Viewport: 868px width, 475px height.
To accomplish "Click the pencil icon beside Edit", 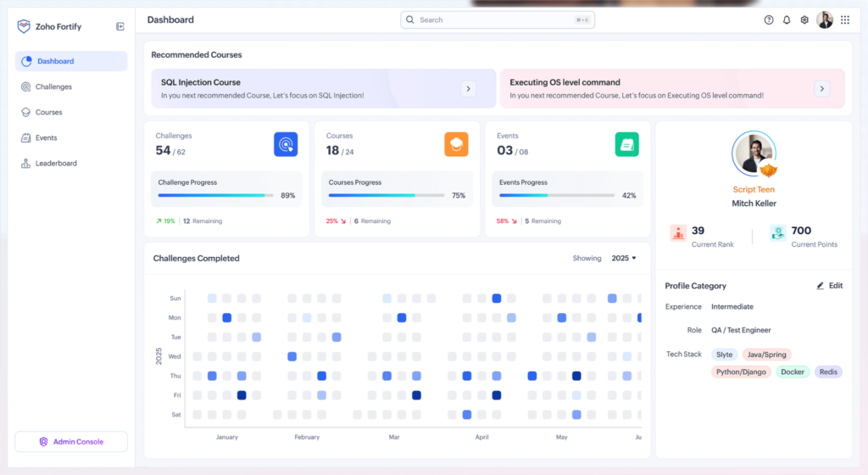I will [x=820, y=286].
